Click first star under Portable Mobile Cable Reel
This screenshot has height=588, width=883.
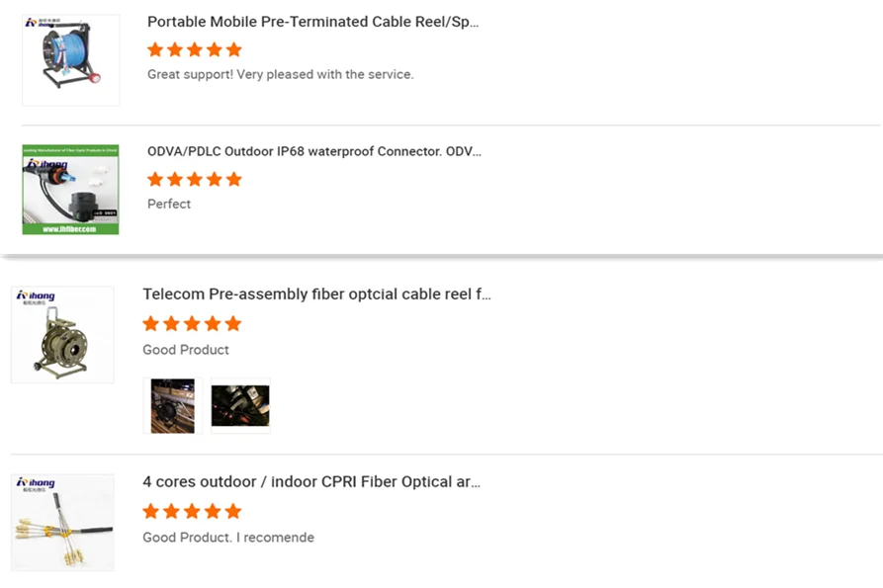pos(155,49)
